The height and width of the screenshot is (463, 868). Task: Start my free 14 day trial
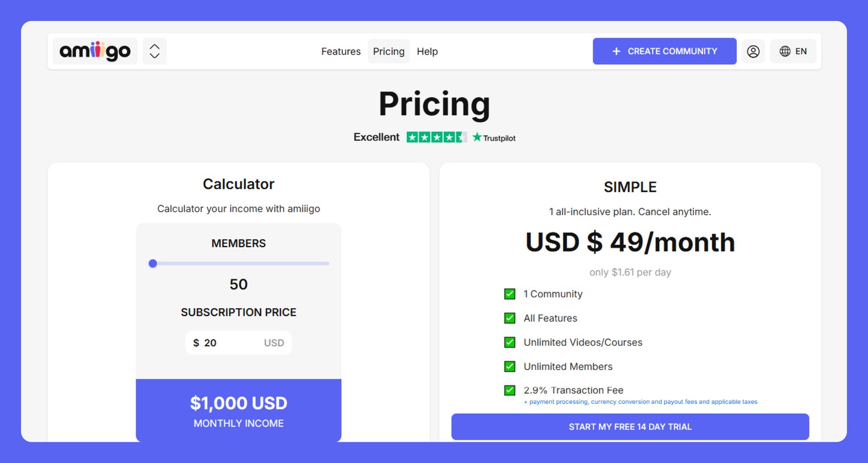pyautogui.click(x=630, y=427)
